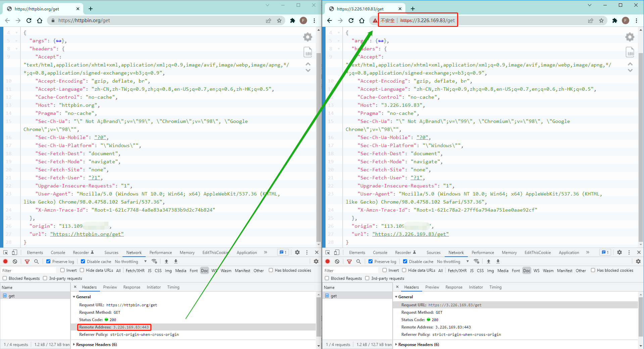Open the Timing tab in left DevTools
The image size is (644, 349).
click(173, 287)
